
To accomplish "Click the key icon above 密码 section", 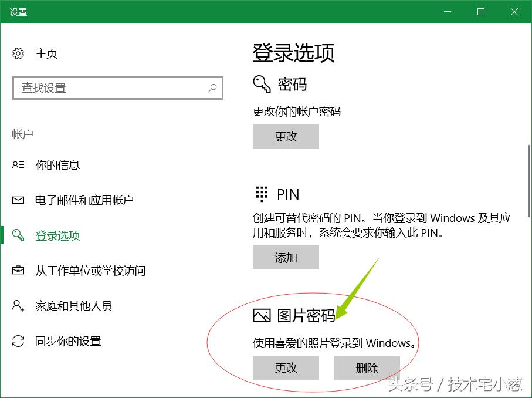I will [260, 84].
